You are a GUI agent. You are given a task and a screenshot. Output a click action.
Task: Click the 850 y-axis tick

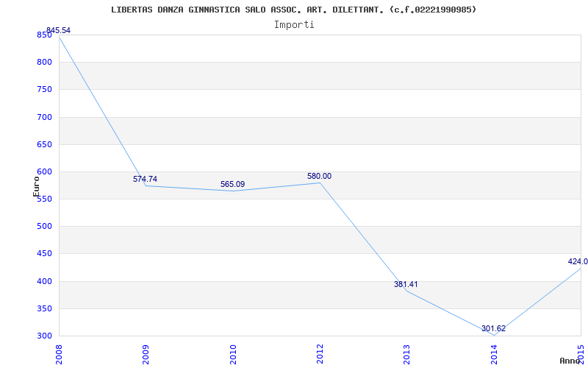44,35
